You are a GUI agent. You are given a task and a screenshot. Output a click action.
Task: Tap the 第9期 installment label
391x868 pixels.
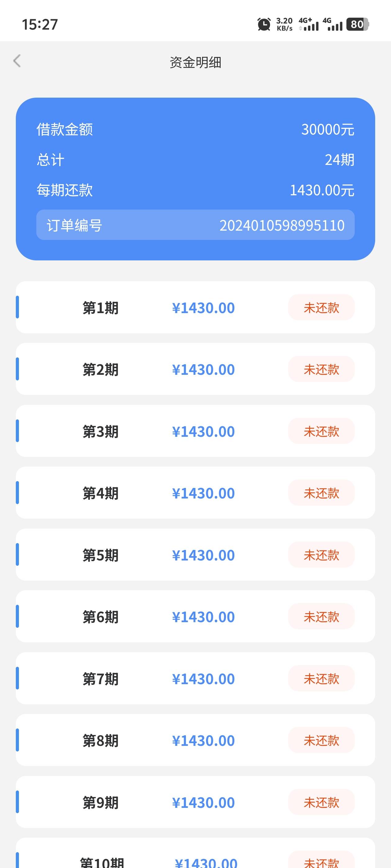tap(101, 802)
